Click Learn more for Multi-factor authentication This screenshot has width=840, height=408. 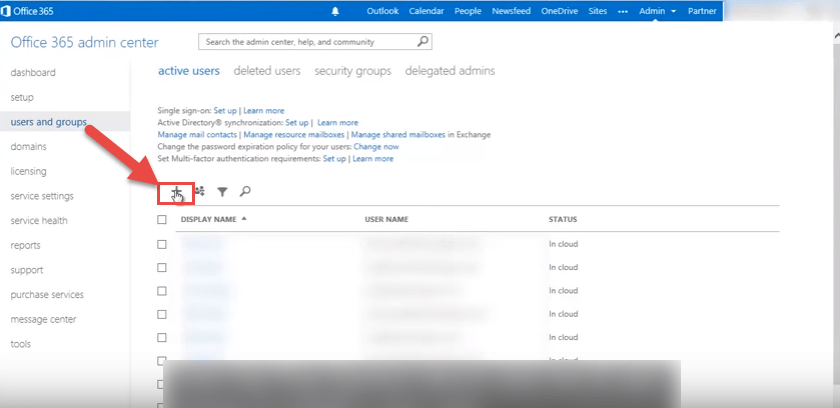(373, 158)
